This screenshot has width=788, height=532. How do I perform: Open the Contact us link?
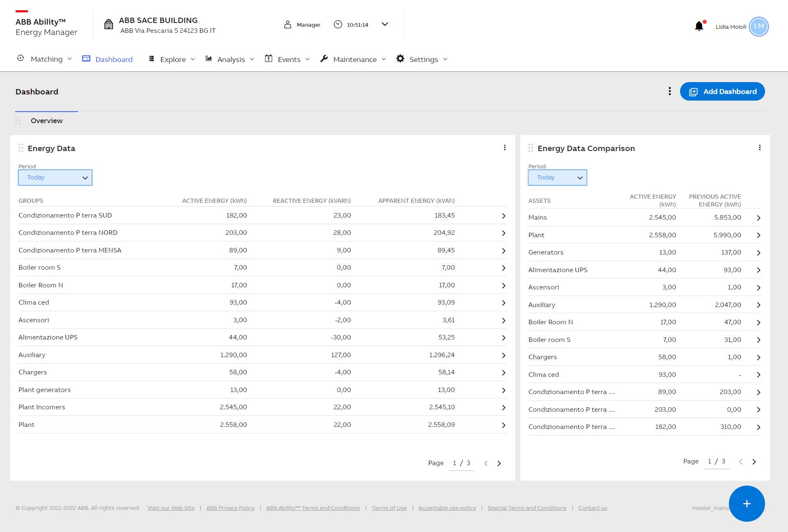593,508
